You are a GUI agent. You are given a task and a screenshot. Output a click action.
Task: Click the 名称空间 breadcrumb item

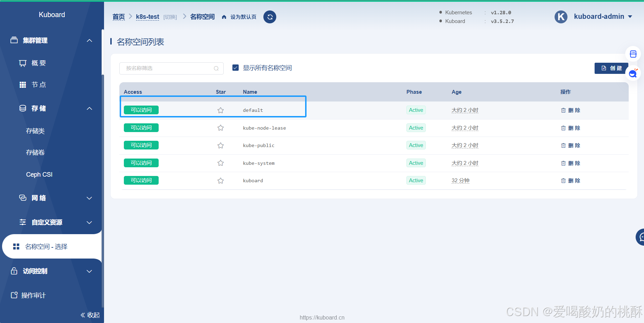point(202,17)
